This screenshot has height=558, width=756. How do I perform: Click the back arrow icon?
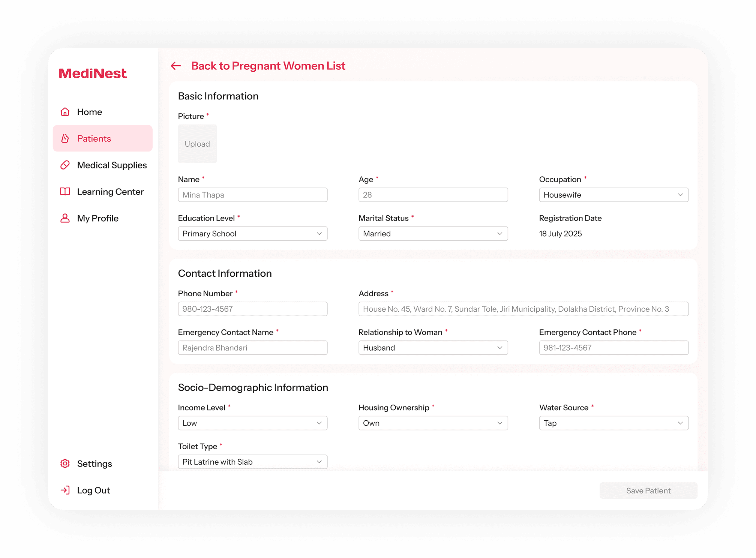pos(176,66)
